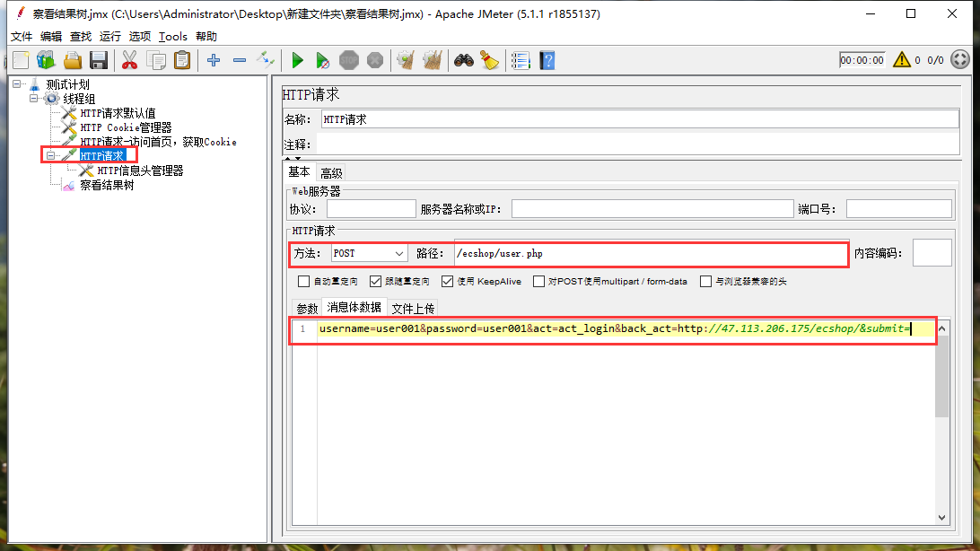Enable 与浏览器兼容的头 checkbox
The height and width of the screenshot is (551, 980).
pos(705,282)
